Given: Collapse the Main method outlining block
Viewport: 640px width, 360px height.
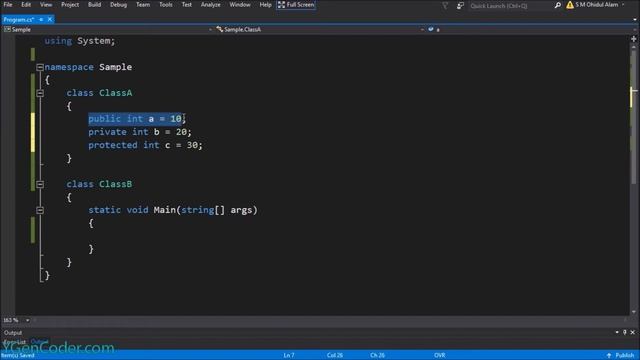Looking at the screenshot, I should click(x=40, y=210).
